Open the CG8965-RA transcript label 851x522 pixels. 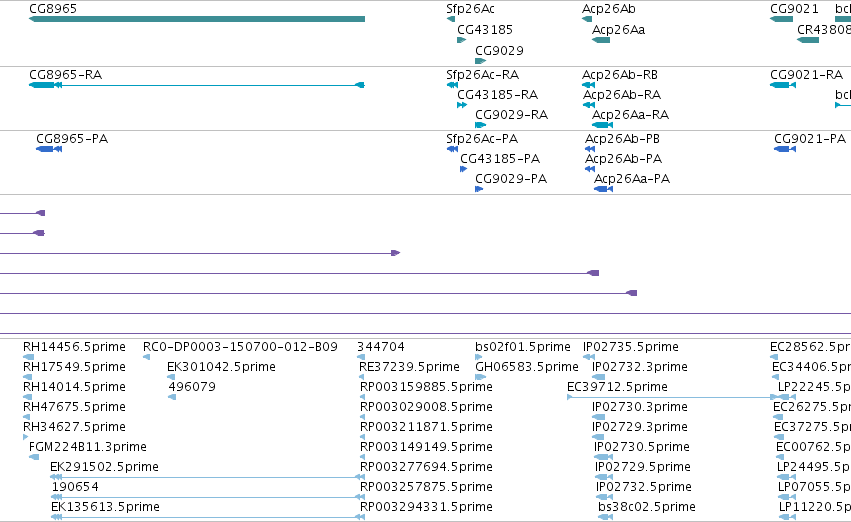click(65, 75)
